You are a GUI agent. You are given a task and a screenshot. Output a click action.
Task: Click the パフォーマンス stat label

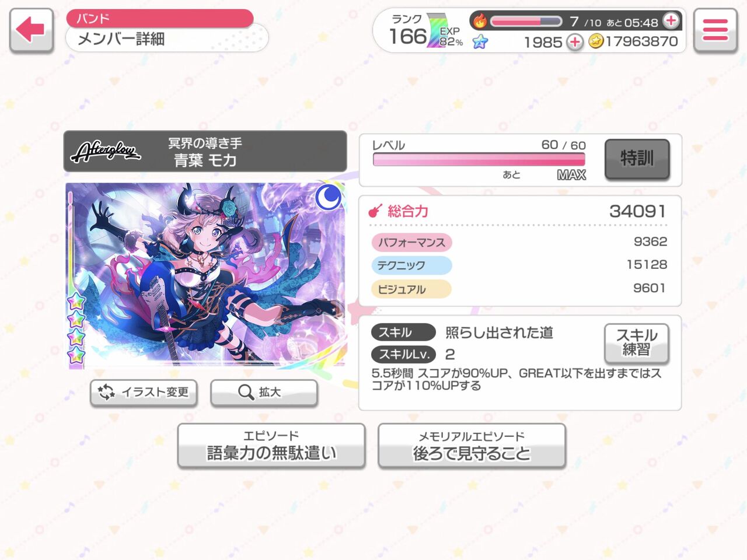[411, 242]
